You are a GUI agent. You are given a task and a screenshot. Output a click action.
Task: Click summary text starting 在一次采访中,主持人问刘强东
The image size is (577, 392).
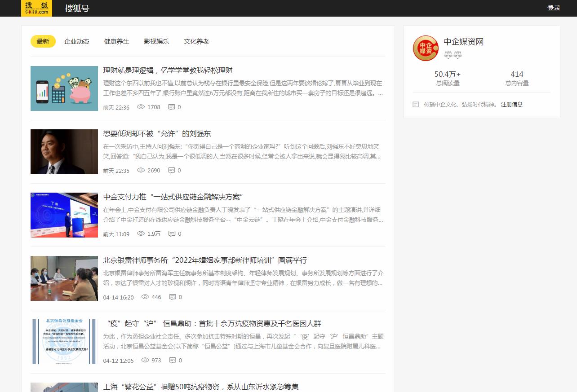pos(242,152)
